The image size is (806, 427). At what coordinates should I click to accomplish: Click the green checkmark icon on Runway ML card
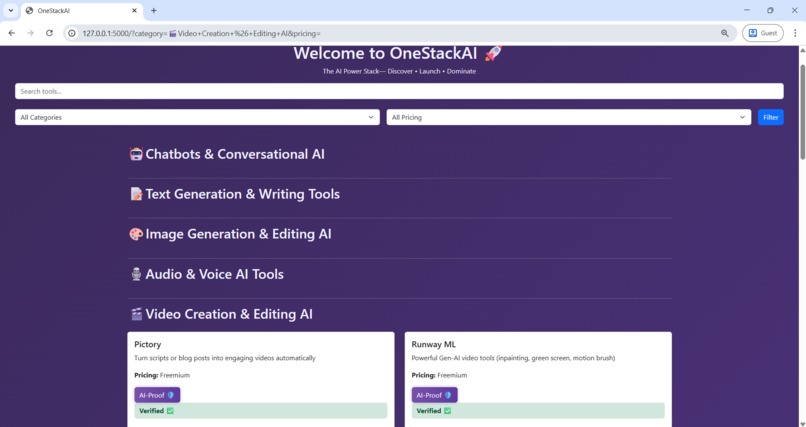pyautogui.click(x=447, y=411)
